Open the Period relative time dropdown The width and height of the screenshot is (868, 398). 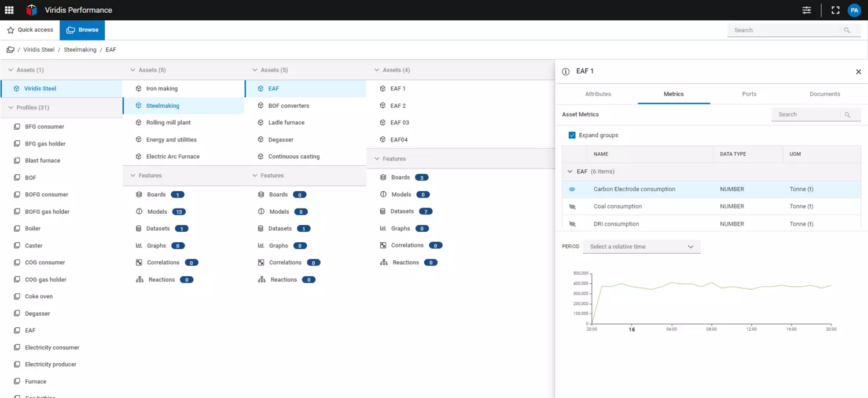pos(641,247)
